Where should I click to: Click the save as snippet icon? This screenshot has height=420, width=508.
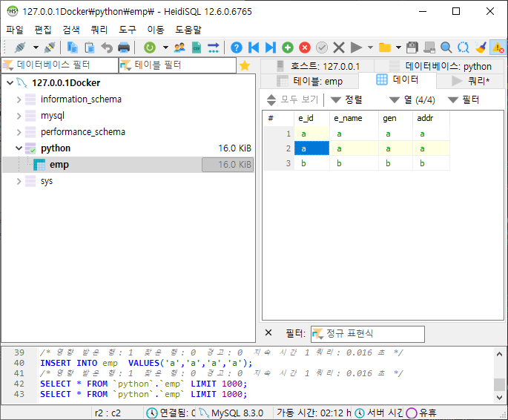[429, 47]
